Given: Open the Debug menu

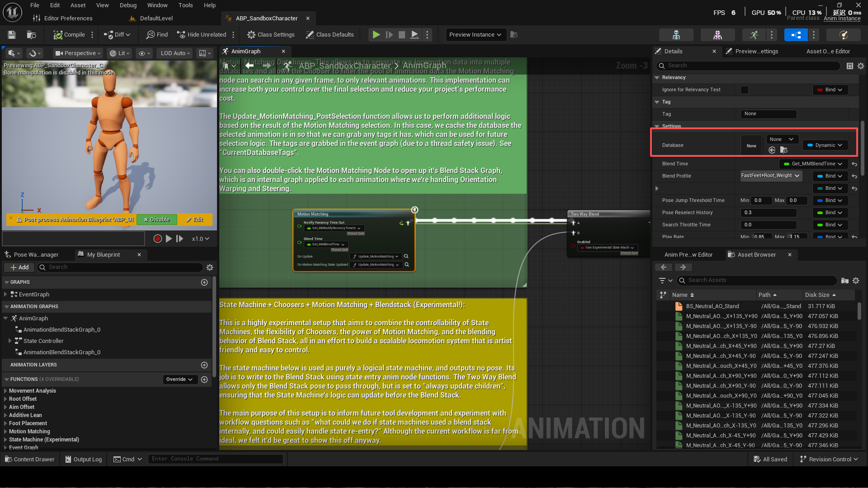Looking at the screenshot, I should tap(128, 5).
